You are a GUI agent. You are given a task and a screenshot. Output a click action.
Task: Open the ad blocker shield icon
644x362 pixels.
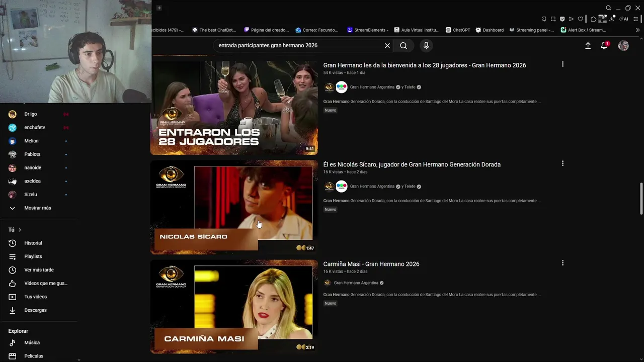[x=562, y=19]
